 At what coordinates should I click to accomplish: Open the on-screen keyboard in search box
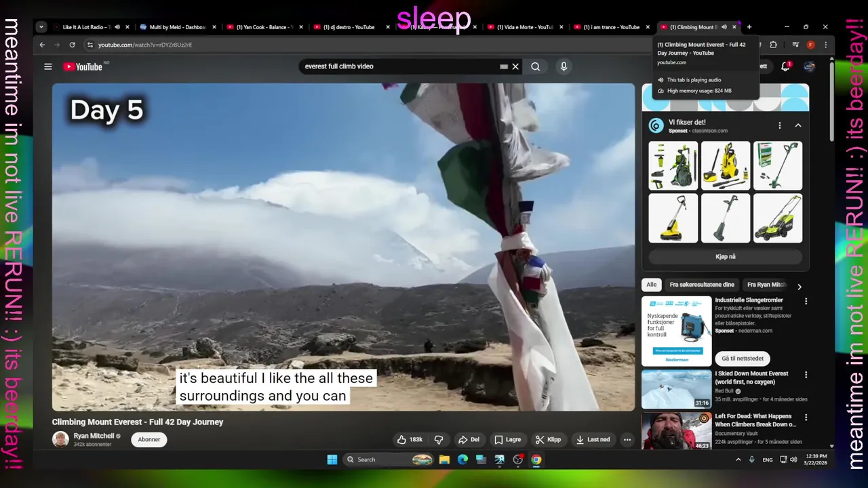504,66
